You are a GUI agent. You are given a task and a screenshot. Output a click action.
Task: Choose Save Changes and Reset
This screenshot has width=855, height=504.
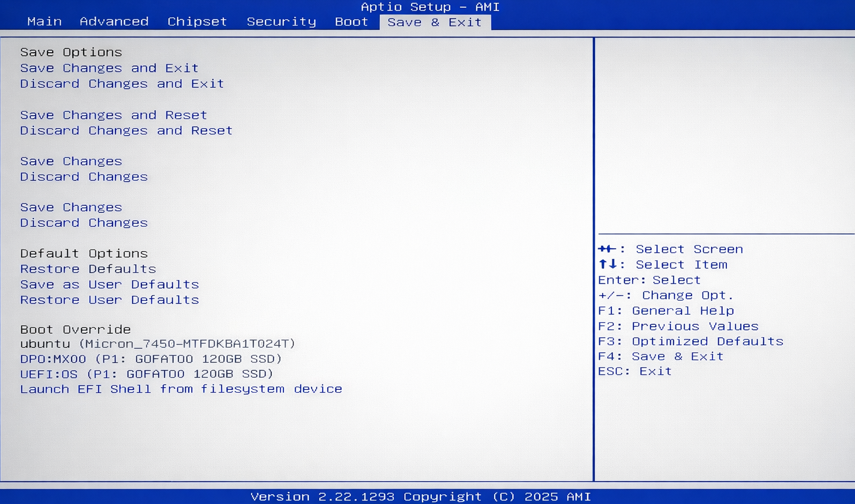113,115
